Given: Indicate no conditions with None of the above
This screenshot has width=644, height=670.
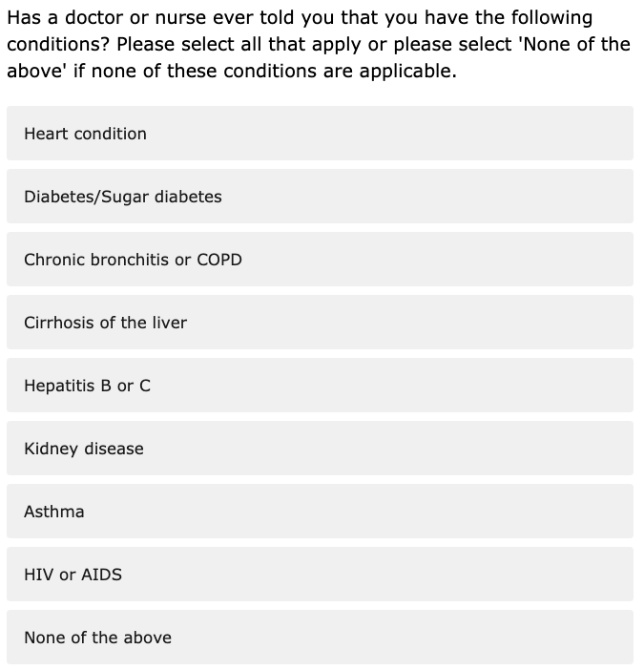Looking at the screenshot, I should (x=320, y=638).
